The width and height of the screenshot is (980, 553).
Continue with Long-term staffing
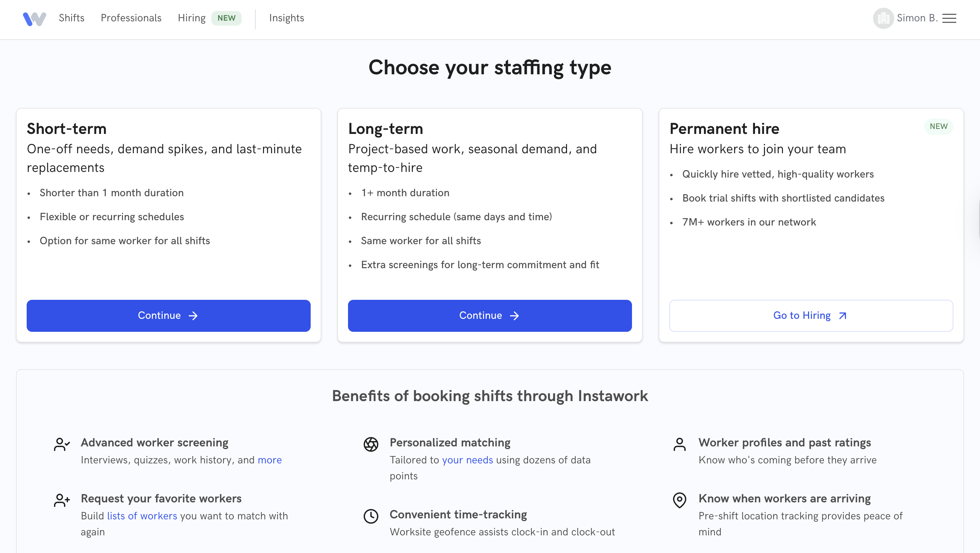pos(490,315)
